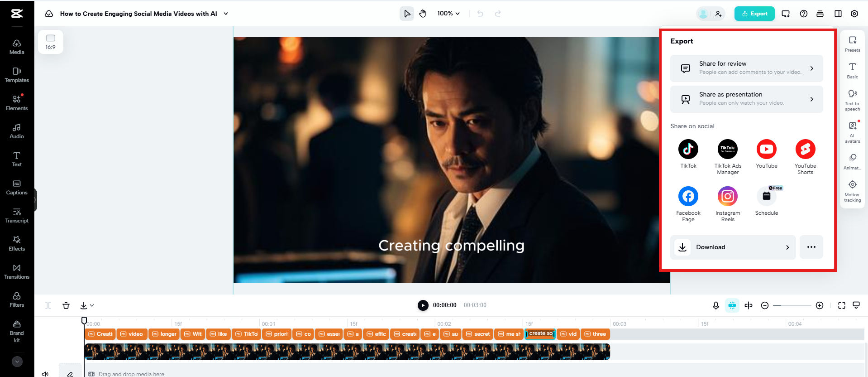Screen dimensions: 868x377
Task: Expand Share as presentation option
Action: click(747, 99)
